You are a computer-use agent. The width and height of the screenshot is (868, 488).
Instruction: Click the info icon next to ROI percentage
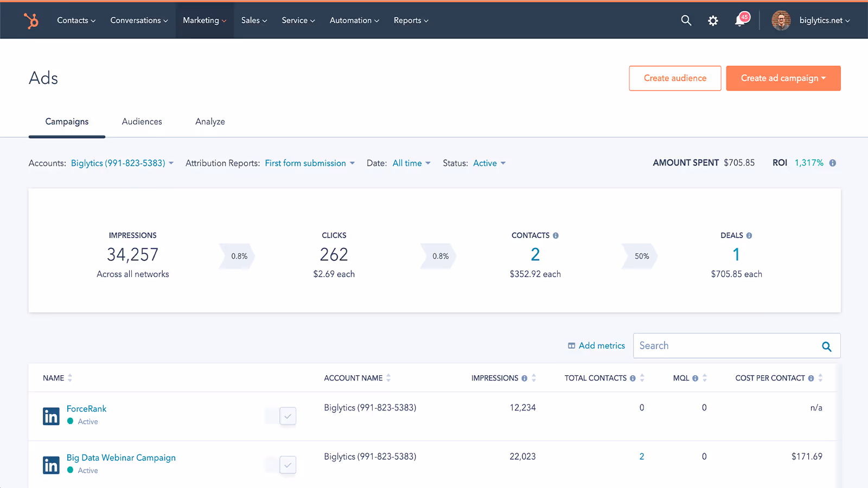click(x=833, y=163)
